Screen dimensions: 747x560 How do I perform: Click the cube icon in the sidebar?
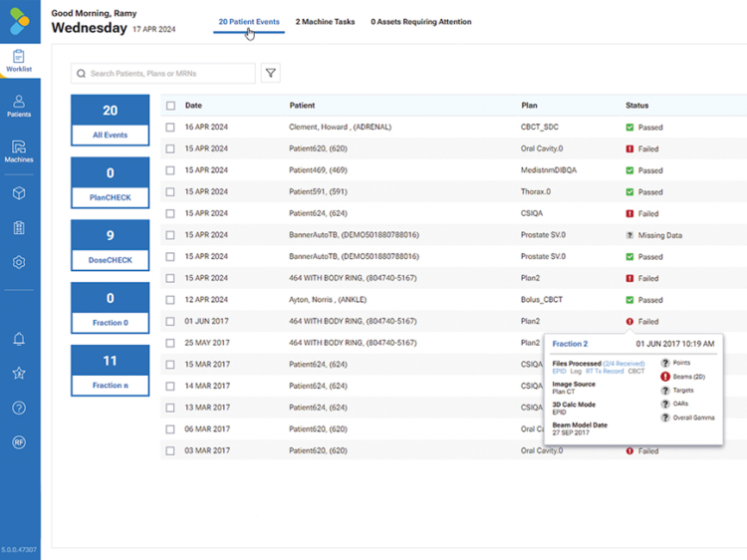click(x=19, y=193)
